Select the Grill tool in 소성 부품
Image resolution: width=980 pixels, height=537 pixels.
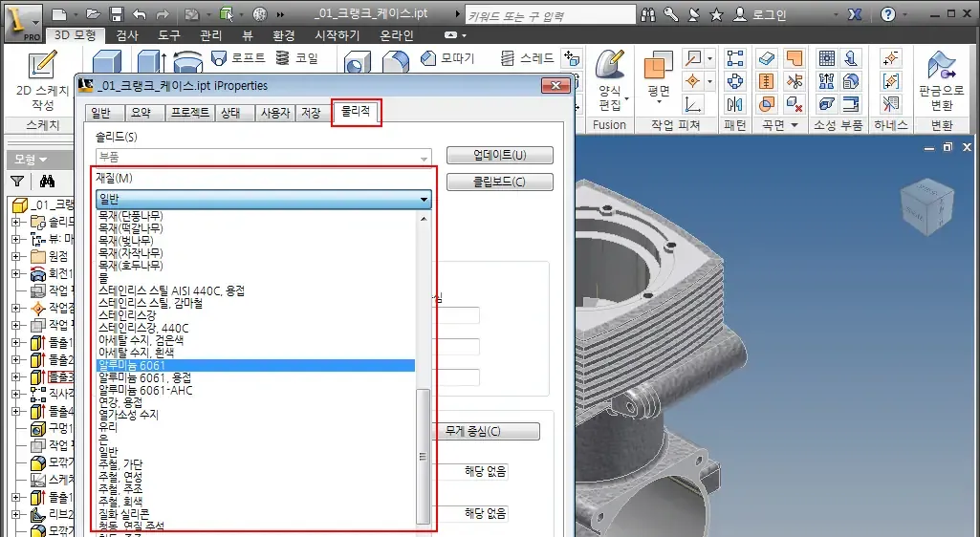(x=827, y=58)
